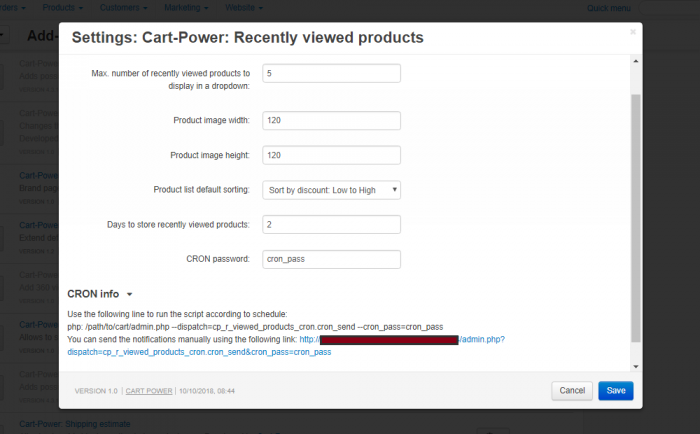Click the dialog vertical scrollbar thumb

636,218
